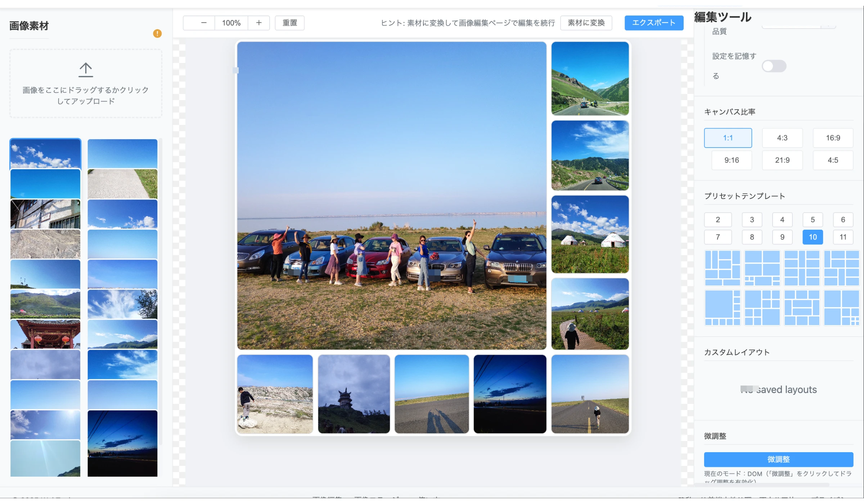The height and width of the screenshot is (504, 864).
Task: Choose preset template count 5
Action: [x=813, y=220]
